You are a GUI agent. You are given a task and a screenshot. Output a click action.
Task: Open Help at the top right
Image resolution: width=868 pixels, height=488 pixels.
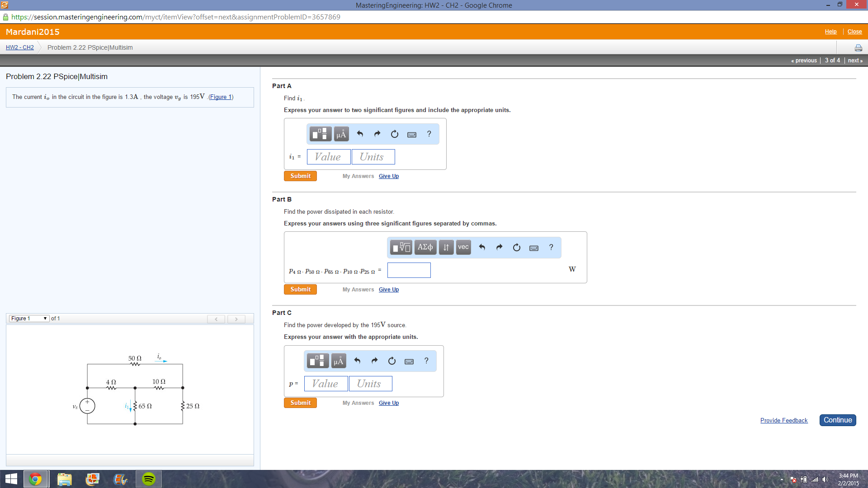pos(831,31)
